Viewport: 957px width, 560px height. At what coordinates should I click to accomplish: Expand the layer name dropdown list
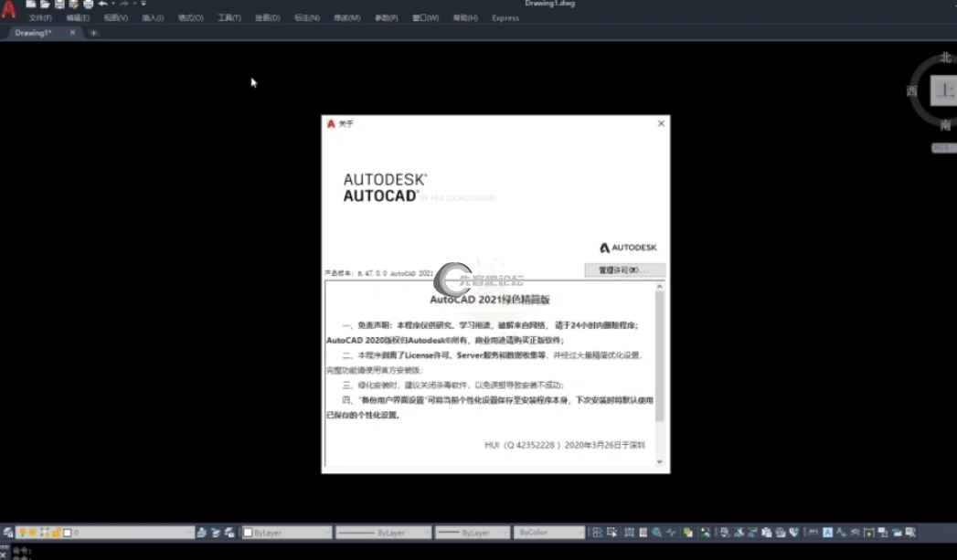click(189, 533)
